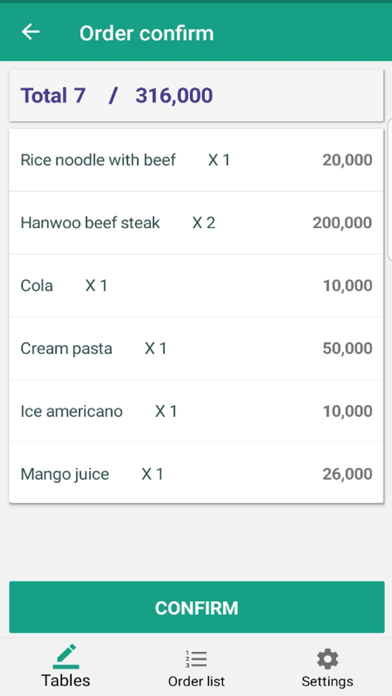The height and width of the screenshot is (696, 392).
Task: Click the X 2 quantity for Hanwoo steak
Action: (x=204, y=223)
